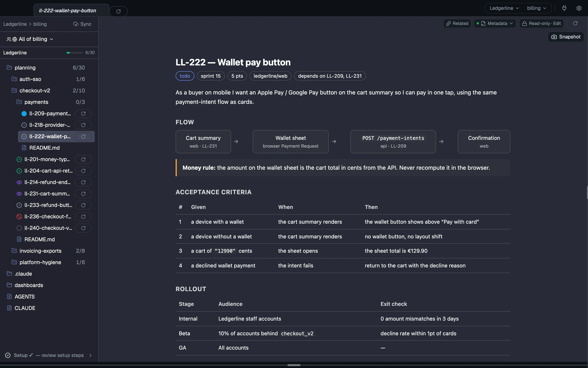This screenshot has width=588, height=368.
Task: Click the bottom horizontal scroll handle
Action: [x=294, y=365]
